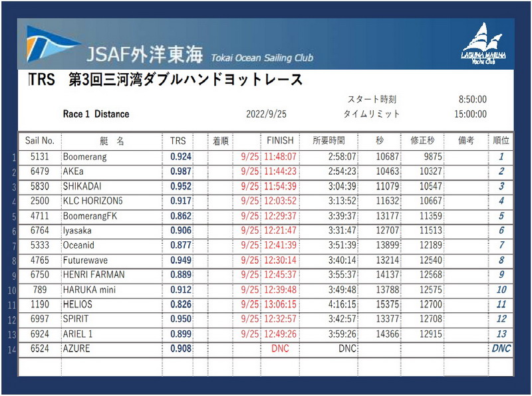Click the 艇名 column header
Image resolution: width=532 pixels, height=396 pixels.
pyautogui.click(x=112, y=141)
